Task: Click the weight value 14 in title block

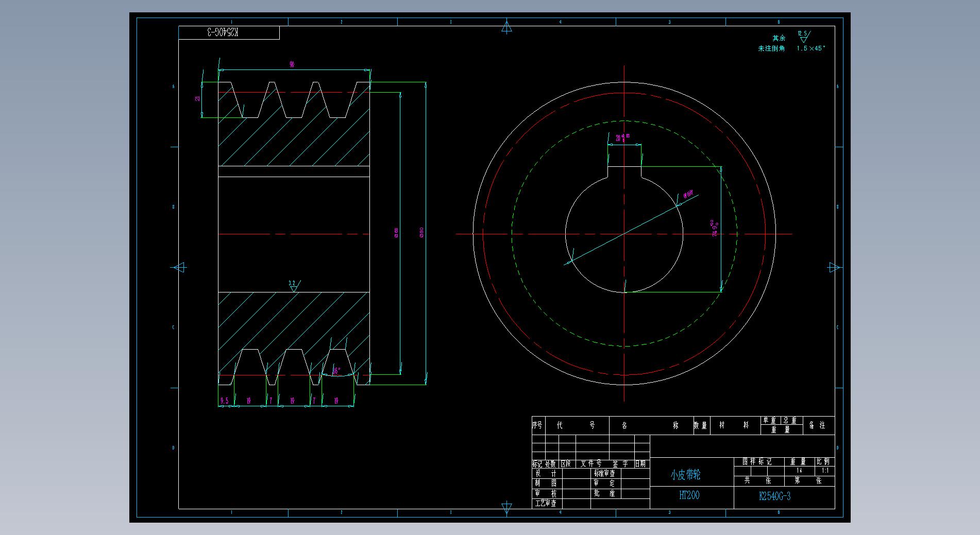Action: pos(799,471)
